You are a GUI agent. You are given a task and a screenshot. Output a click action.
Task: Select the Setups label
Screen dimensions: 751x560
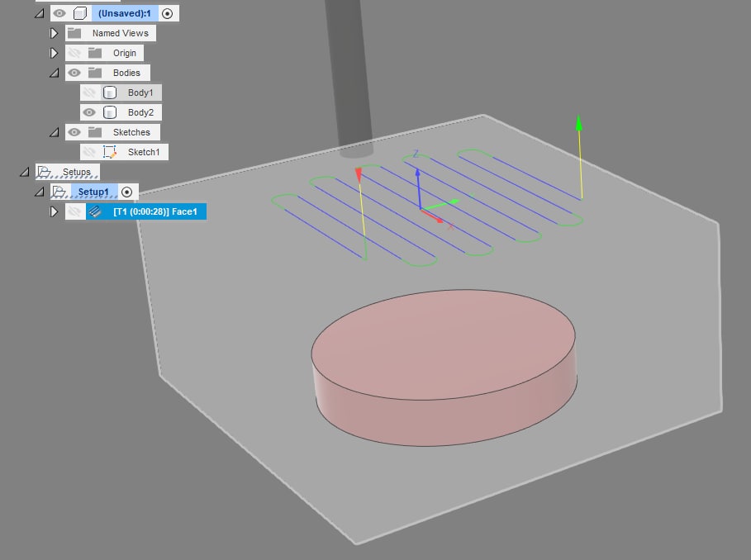click(77, 171)
